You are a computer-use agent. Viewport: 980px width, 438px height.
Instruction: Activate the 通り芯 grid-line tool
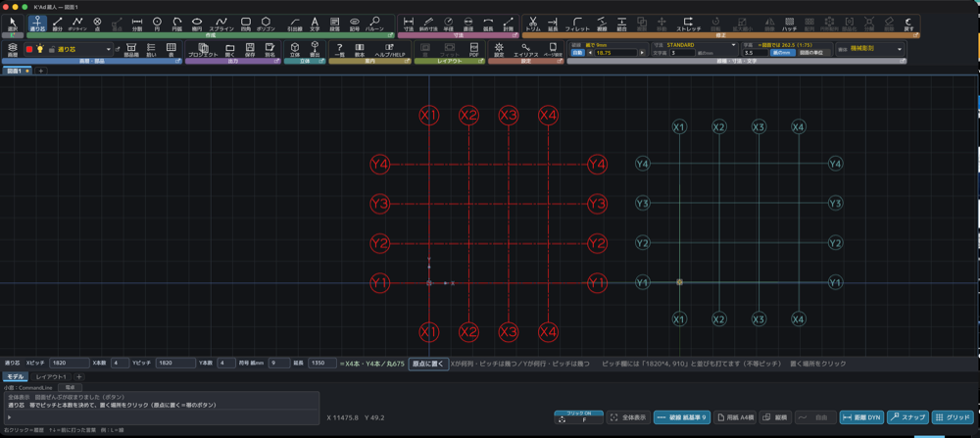pos(37,24)
